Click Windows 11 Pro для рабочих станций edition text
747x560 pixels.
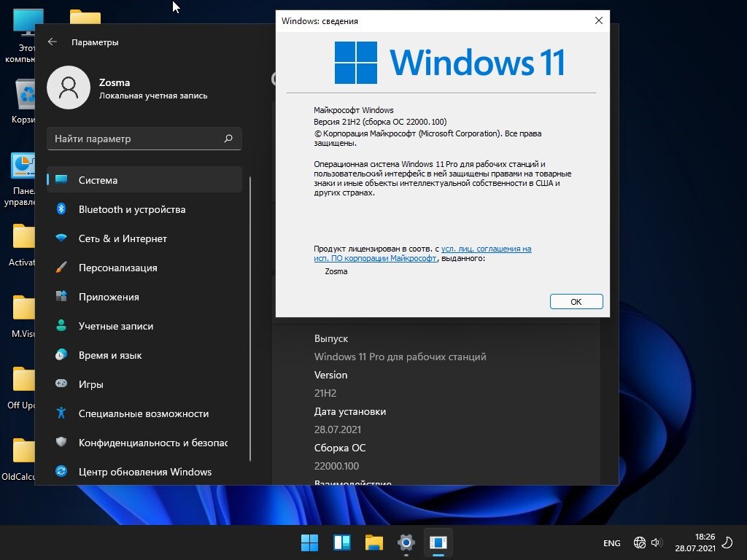pos(400,357)
